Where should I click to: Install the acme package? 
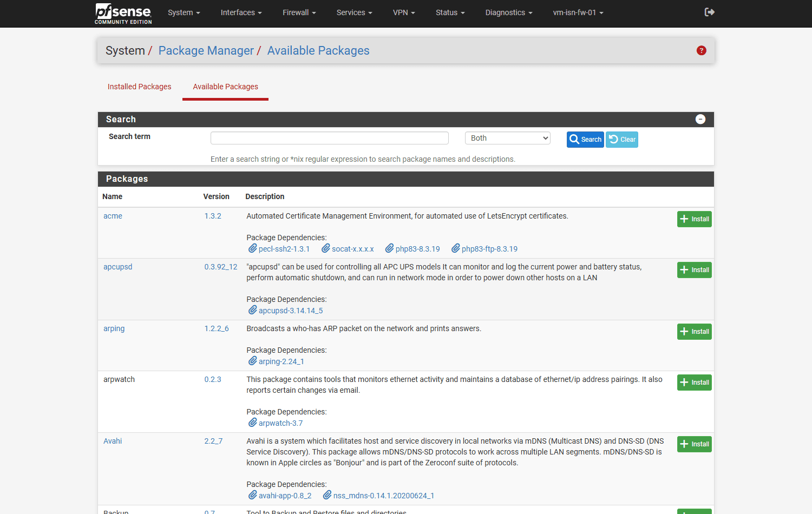[695, 219]
